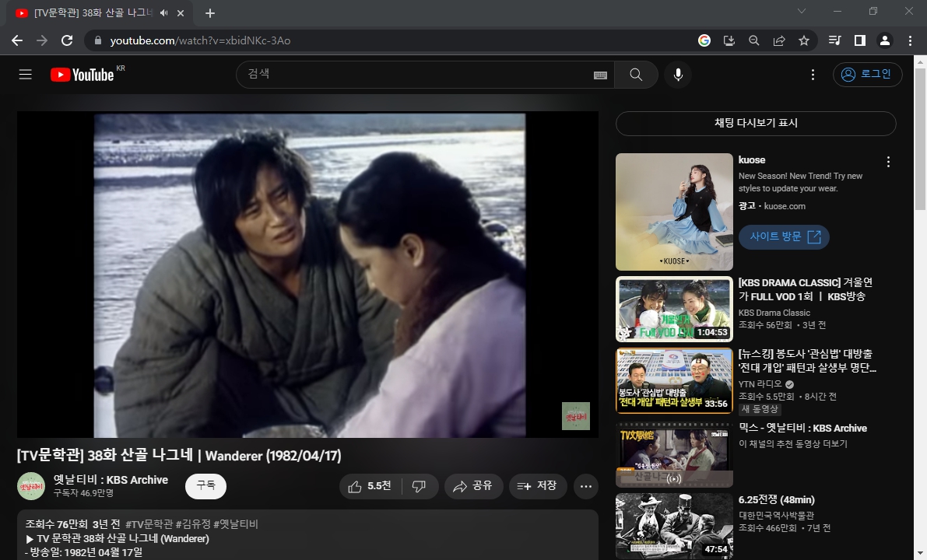Play 겨울연가 FULL VOD 1회 thumbnail
Viewport: 927px width, 560px height.
tap(674, 309)
